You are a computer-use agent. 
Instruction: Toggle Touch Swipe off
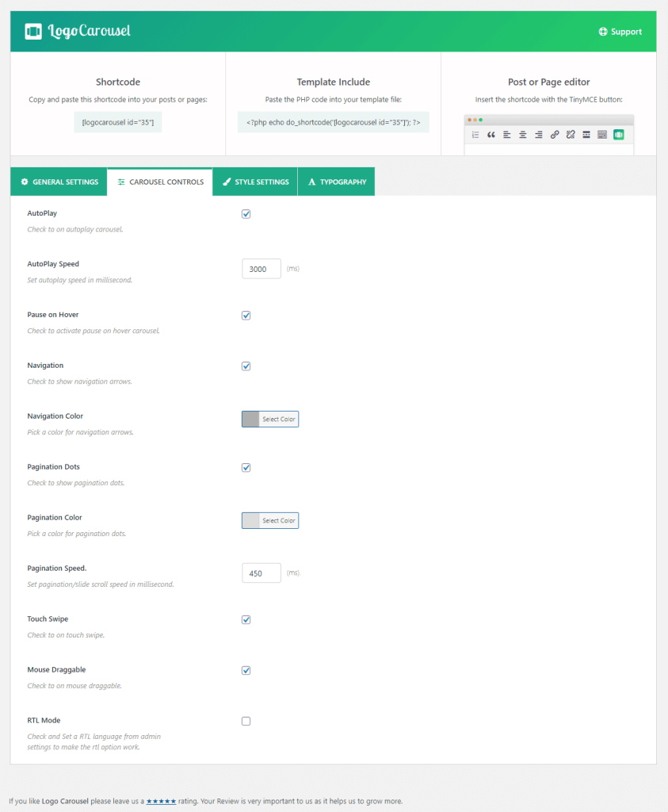tap(246, 619)
